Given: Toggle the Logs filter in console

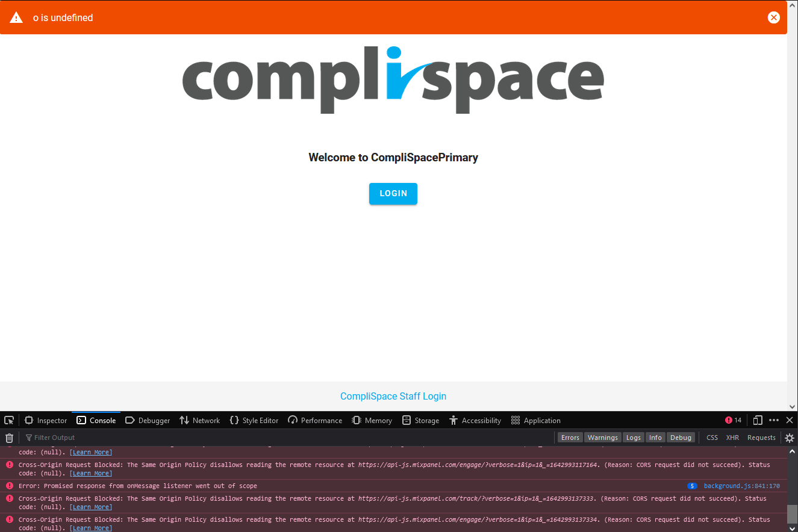Looking at the screenshot, I should [x=634, y=438].
